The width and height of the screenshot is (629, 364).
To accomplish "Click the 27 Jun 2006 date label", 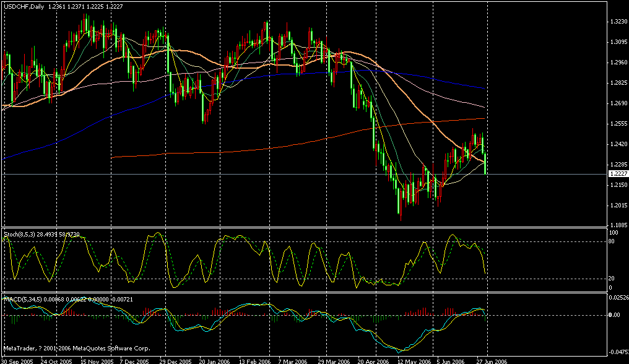I will (x=492, y=361).
